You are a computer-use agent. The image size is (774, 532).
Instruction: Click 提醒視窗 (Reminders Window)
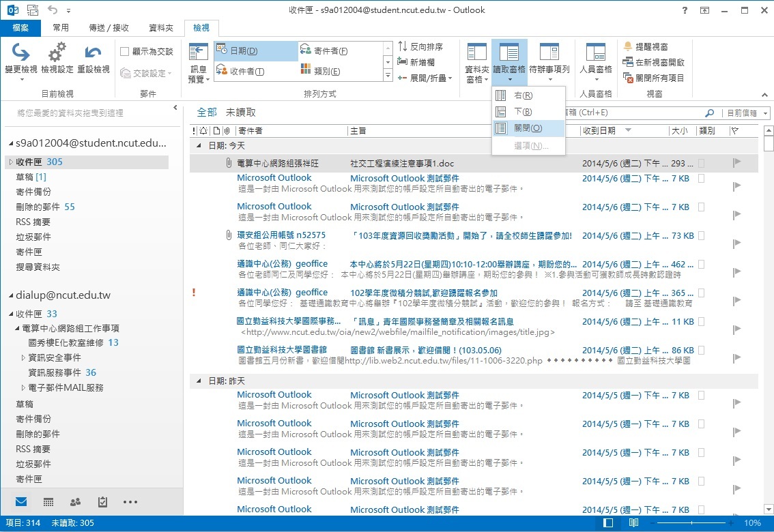coord(646,46)
